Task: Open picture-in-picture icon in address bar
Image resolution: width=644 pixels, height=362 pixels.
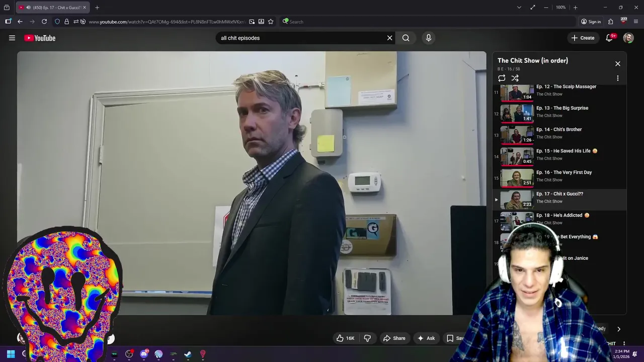Action: [x=252, y=22]
